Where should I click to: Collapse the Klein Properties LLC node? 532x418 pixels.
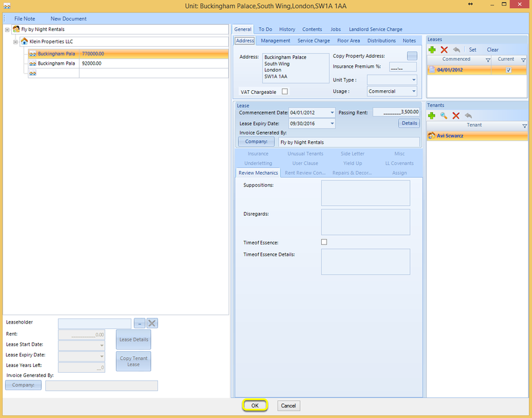[16, 42]
